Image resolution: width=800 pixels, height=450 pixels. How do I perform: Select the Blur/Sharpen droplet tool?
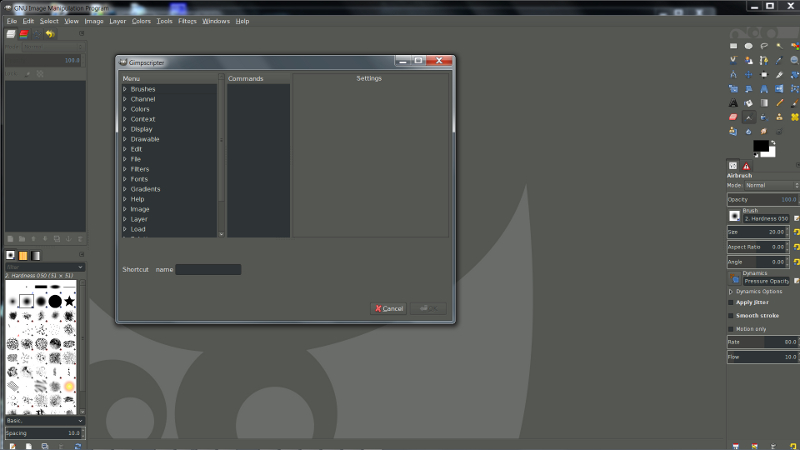[x=748, y=132]
